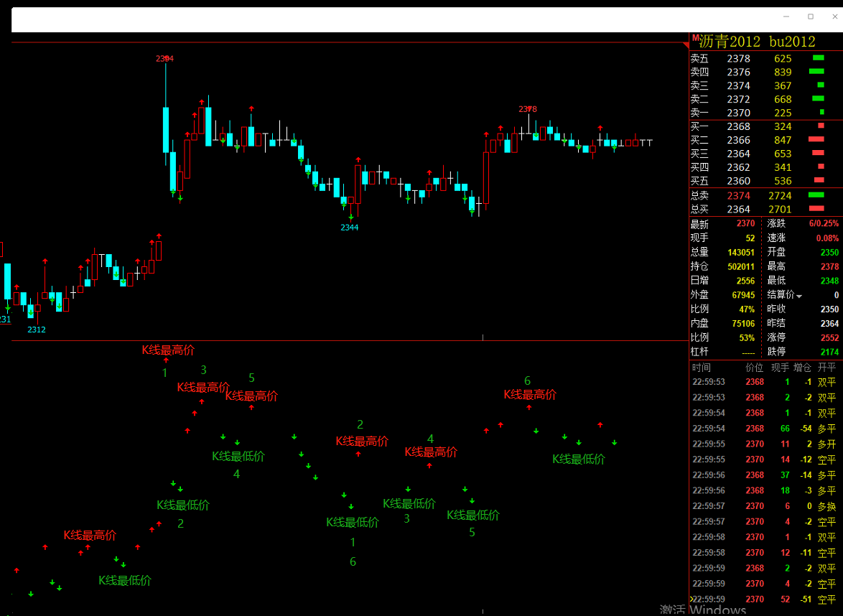This screenshot has height=616, width=843.
Task: Select the 买四 bid price 2362
Action: tap(738, 168)
